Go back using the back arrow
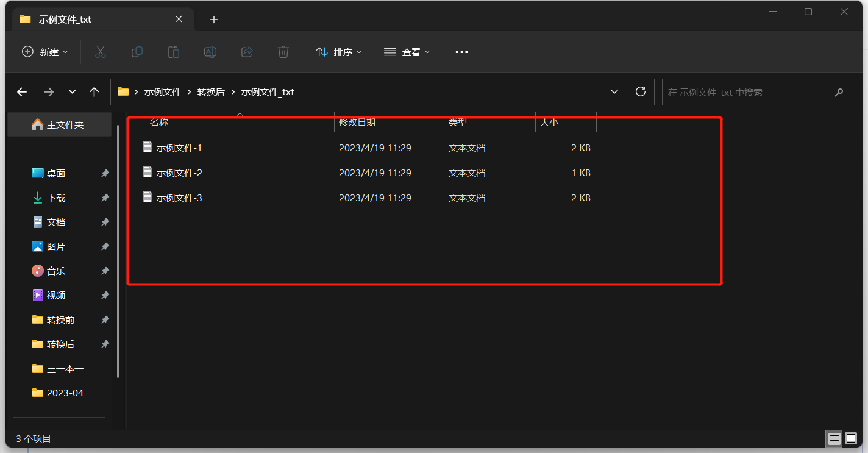 (22, 91)
